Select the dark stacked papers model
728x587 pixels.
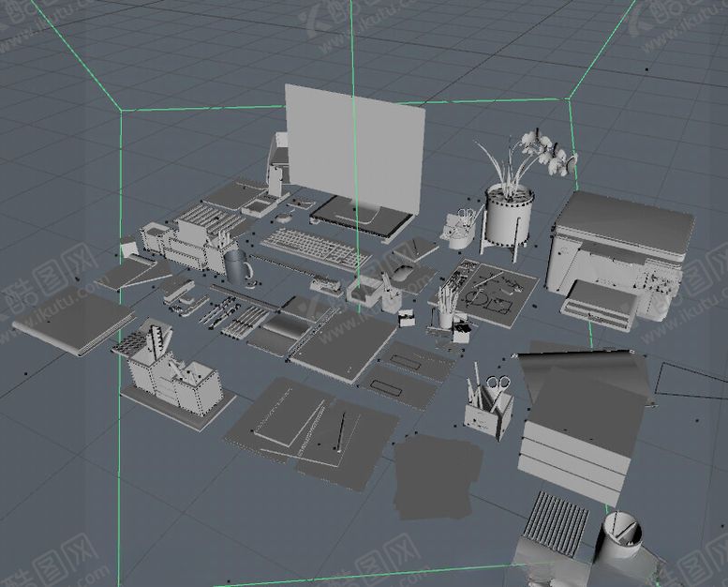point(437,477)
